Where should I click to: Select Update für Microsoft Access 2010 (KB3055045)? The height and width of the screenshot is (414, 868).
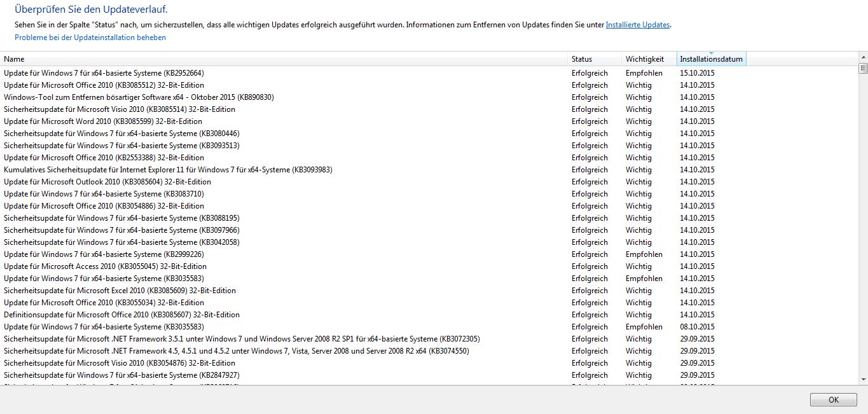click(429, 266)
